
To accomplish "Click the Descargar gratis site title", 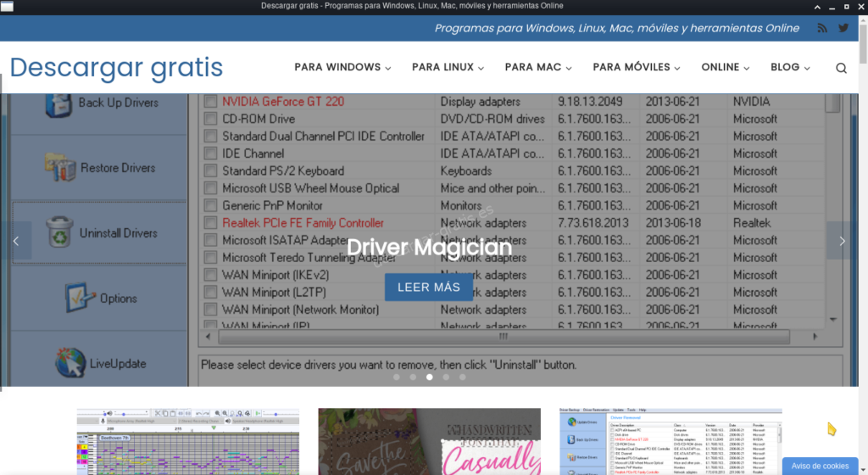I will pos(116,68).
